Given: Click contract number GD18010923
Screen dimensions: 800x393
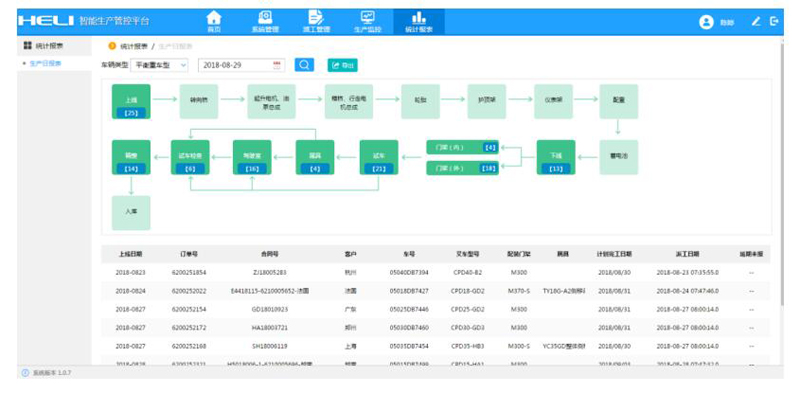Looking at the screenshot, I should [x=270, y=309].
